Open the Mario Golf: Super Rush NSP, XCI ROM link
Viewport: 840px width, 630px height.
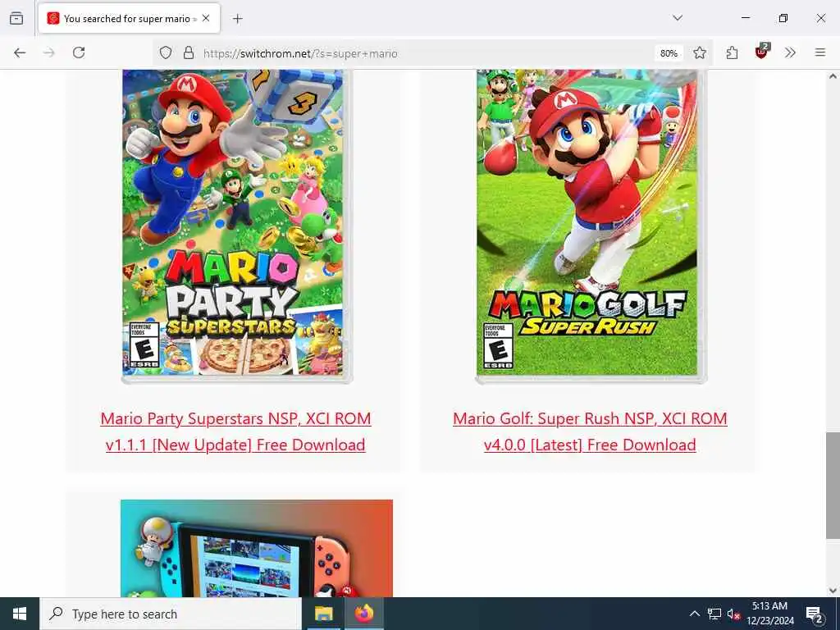tap(590, 431)
